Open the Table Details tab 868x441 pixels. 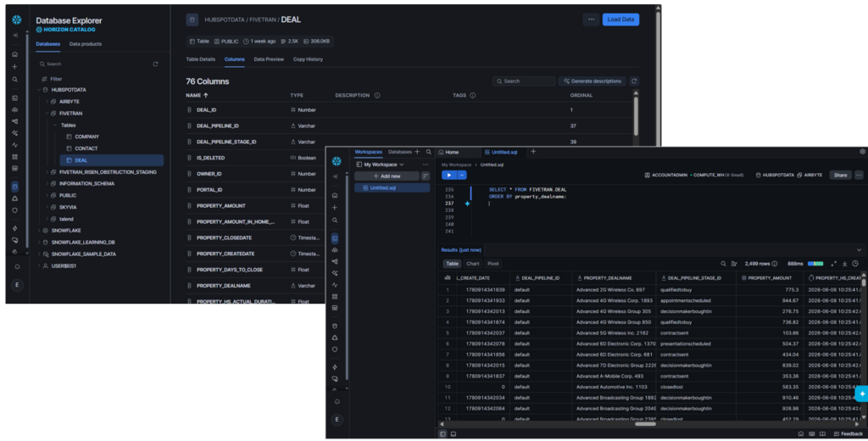click(200, 59)
